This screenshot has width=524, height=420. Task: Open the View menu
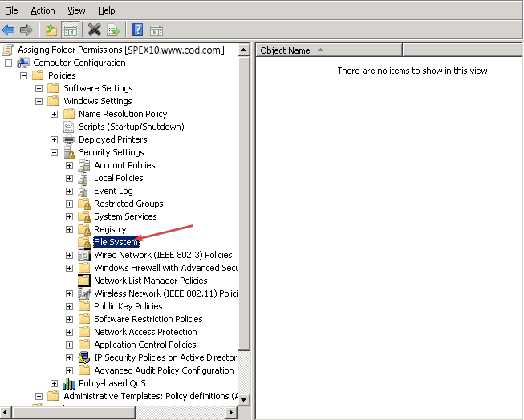pyautogui.click(x=76, y=10)
